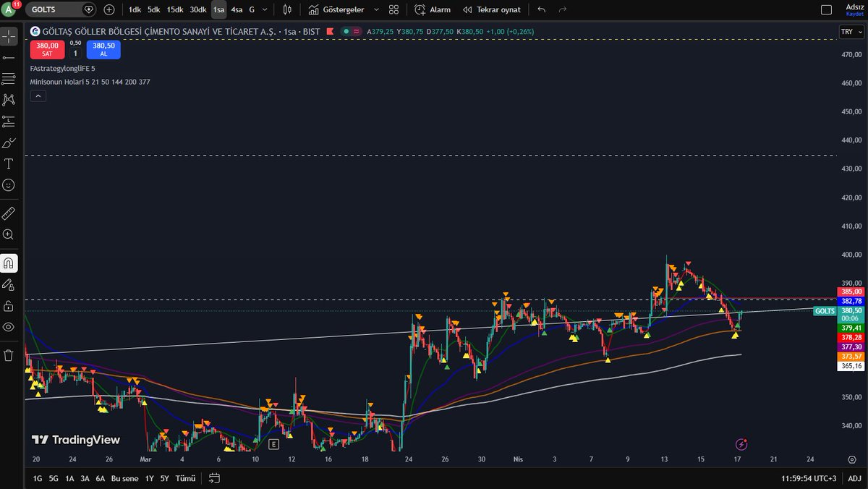Set the date range to 5Y
Image resolution: width=868 pixels, height=489 pixels.
click(165, 478)
